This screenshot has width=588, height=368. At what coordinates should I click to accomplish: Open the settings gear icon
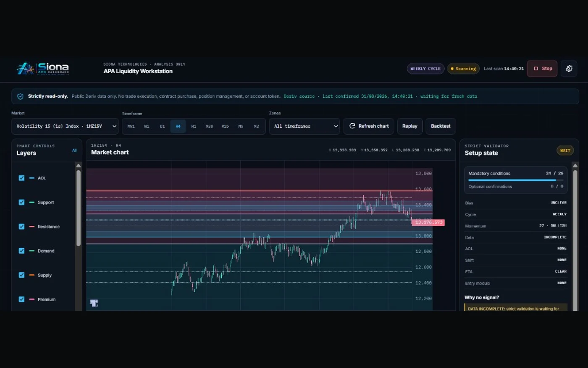[x=569, y=69]
